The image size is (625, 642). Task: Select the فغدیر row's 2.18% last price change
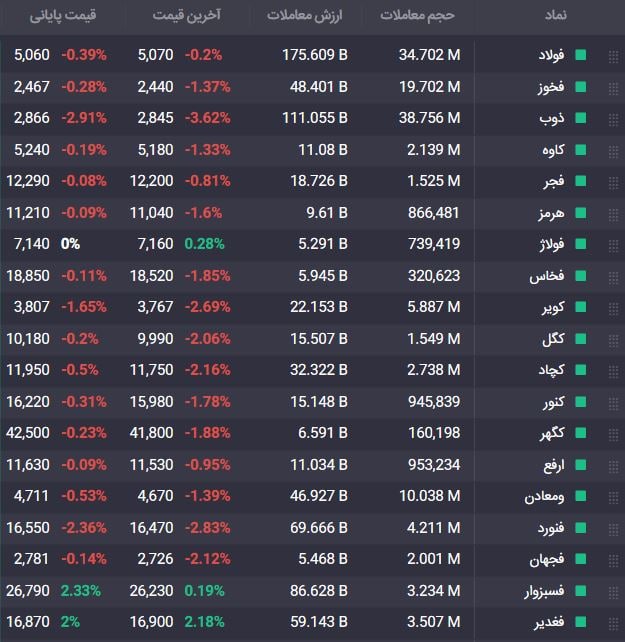tap(204, 622)
